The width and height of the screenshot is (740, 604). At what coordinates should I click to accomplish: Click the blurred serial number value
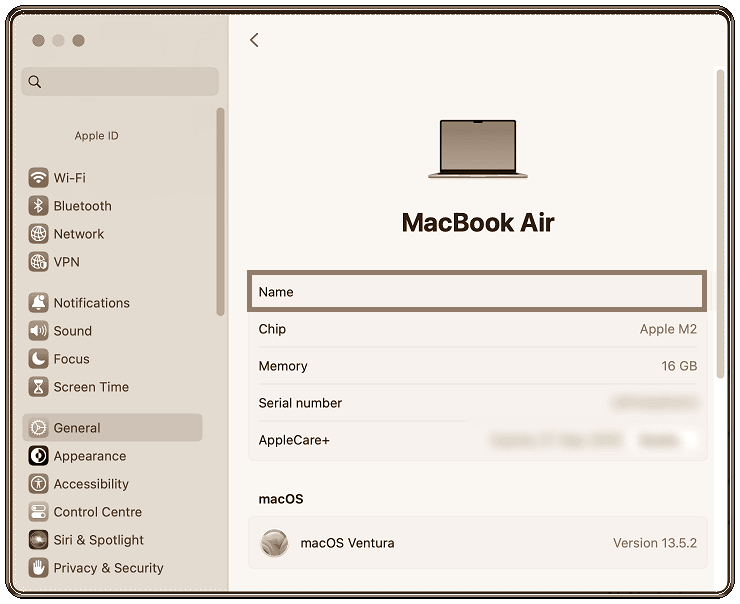tap(655, 403)
